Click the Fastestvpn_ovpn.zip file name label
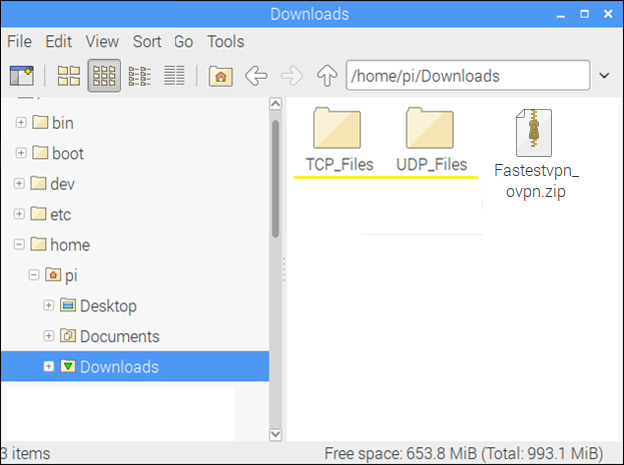This screenshot has width=624, height=465. 536,181
